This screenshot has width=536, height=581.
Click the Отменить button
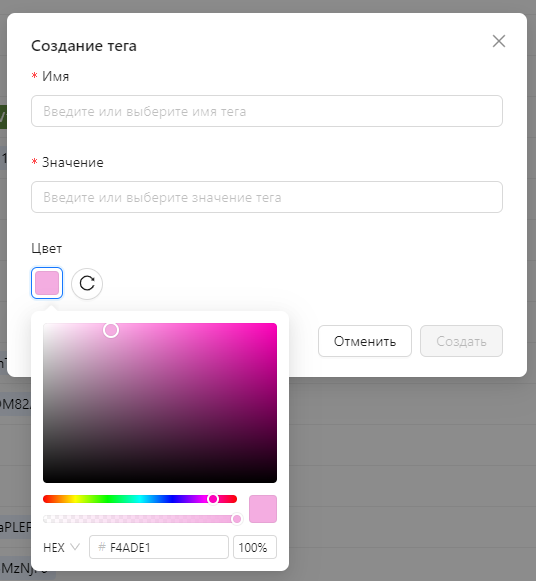tap(364, 341)
